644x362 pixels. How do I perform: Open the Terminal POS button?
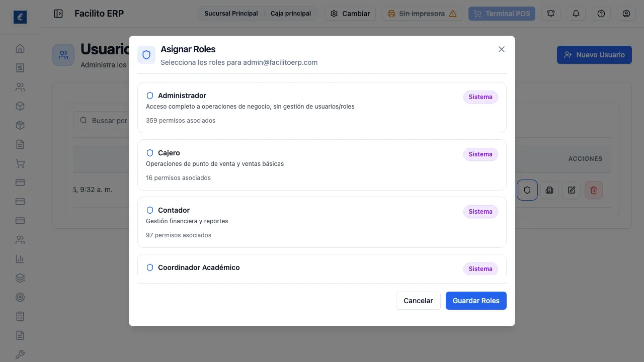tap(502, 14)
